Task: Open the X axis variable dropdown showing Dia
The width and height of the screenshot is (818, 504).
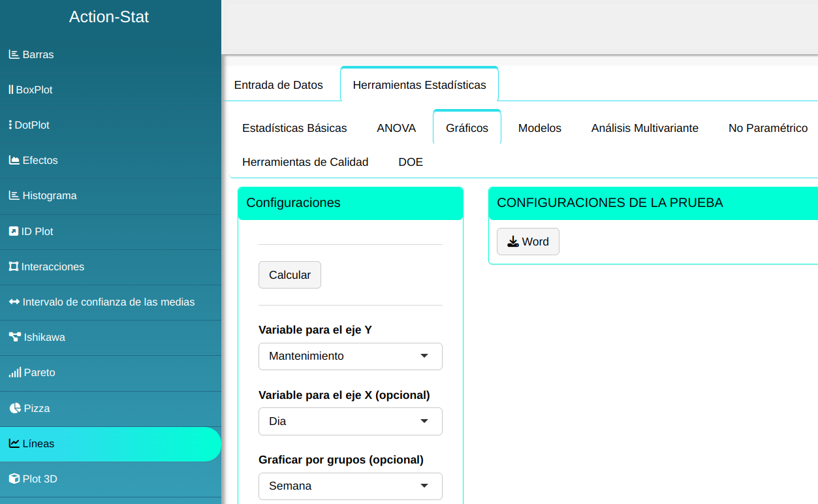Action: click(x=350, y=422)
